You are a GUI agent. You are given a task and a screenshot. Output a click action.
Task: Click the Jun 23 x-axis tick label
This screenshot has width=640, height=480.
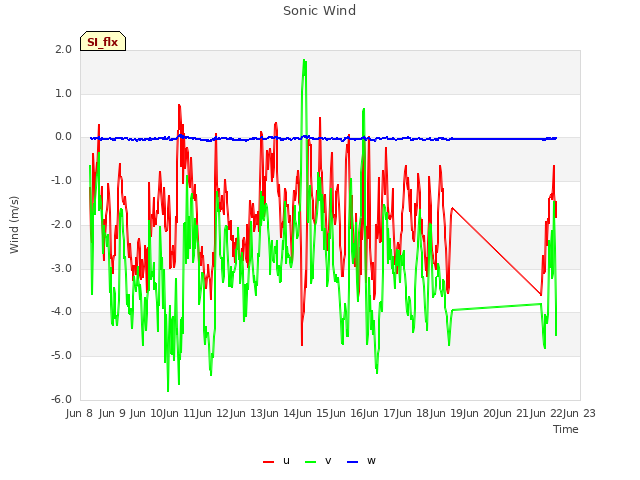[x=579, y=413]
